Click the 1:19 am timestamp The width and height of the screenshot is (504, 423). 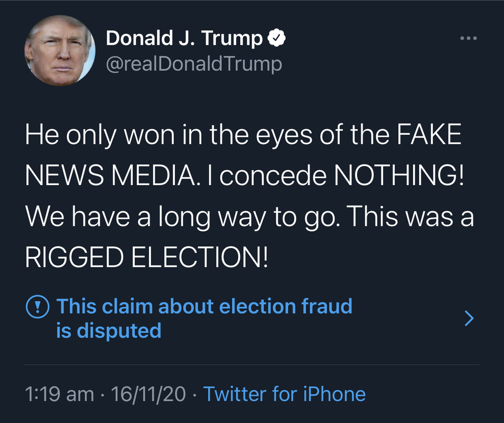[60, 394]
